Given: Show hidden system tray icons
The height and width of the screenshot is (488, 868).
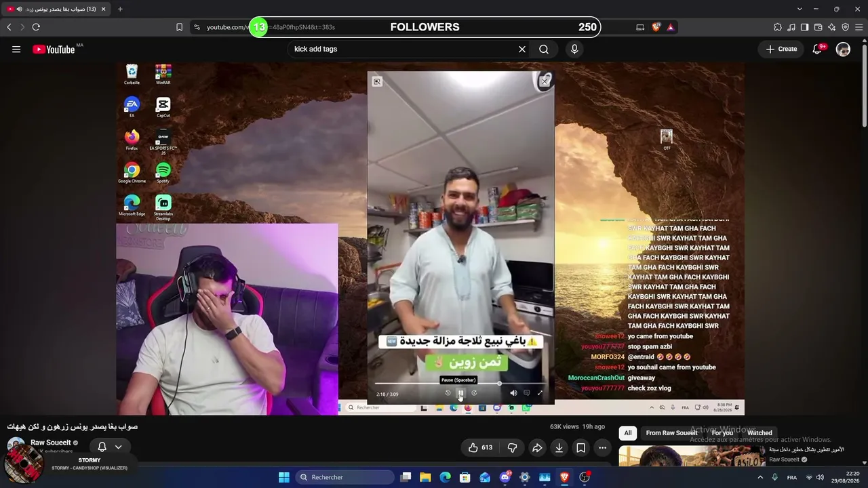Looking at the screenshot, I should [760, 477].
